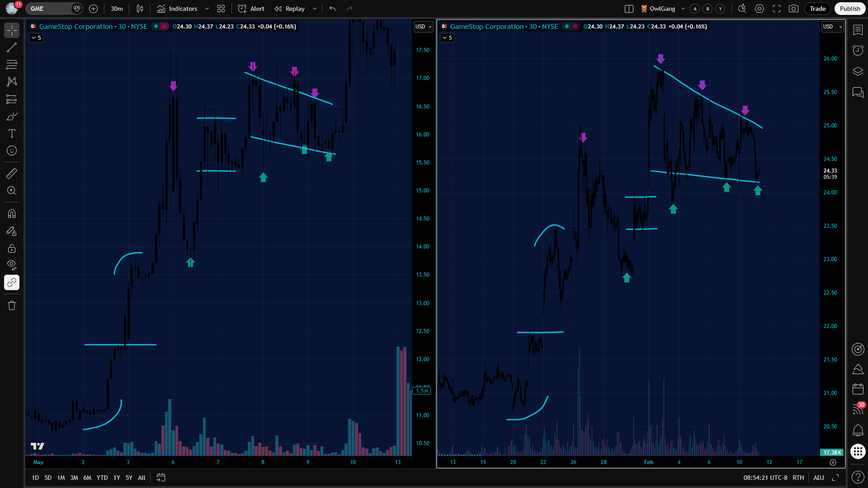Image resolution: width=868 pixels, height=488 pixels.
Task: Open the alerts clock panel icon
Action: 858,50
